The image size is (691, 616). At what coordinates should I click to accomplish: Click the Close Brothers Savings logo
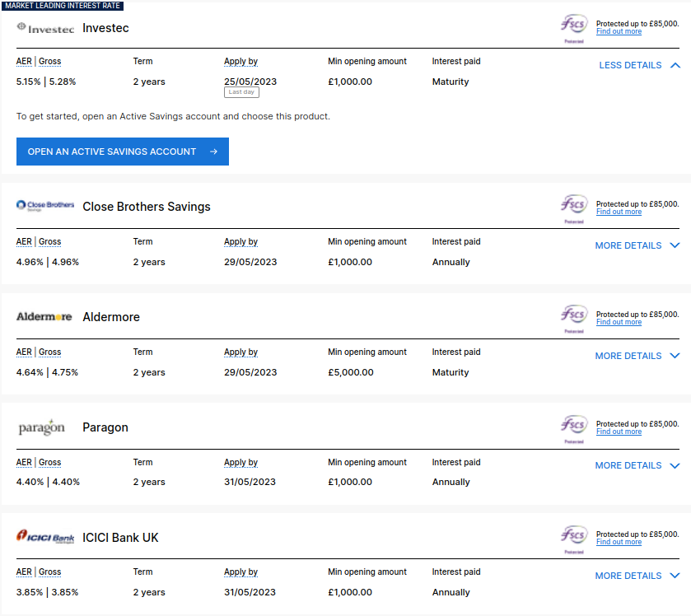point(45,206)
